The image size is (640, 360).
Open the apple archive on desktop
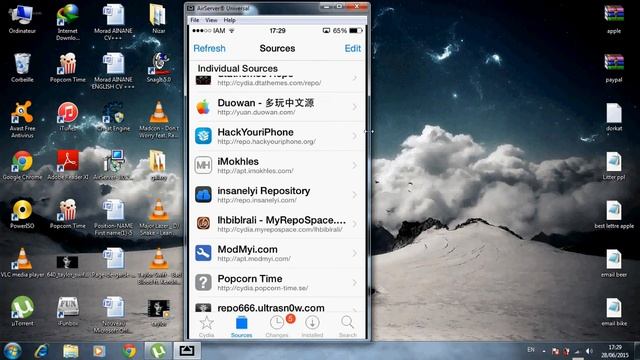pos(613,18)
